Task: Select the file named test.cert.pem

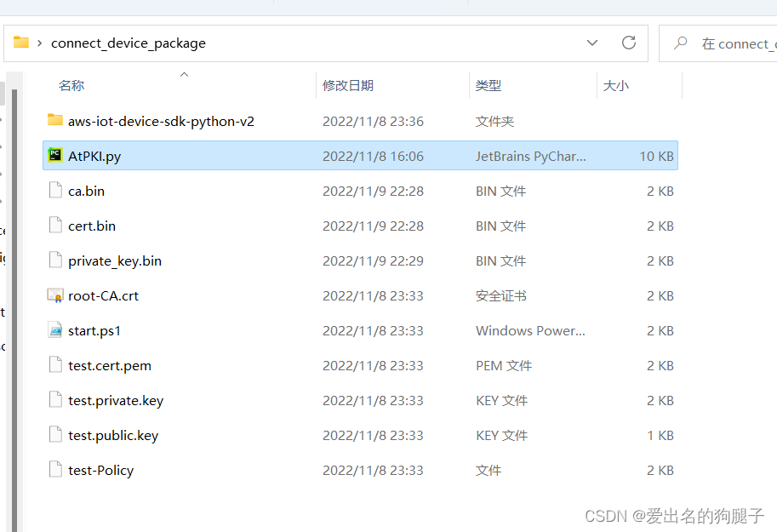Action: click(110, 366)
